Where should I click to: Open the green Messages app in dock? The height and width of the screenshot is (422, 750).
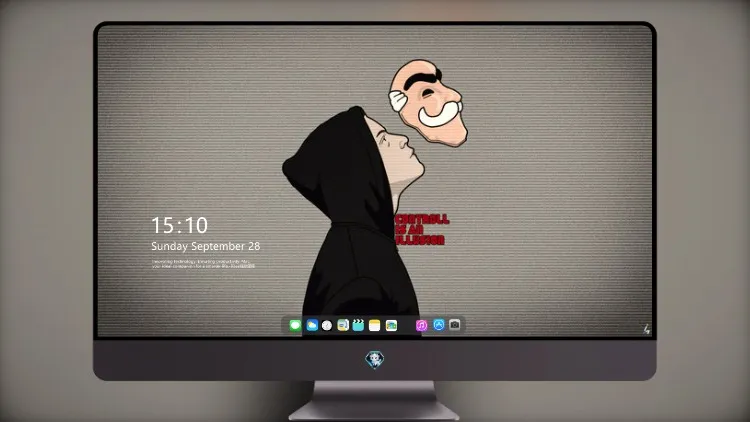295,325
